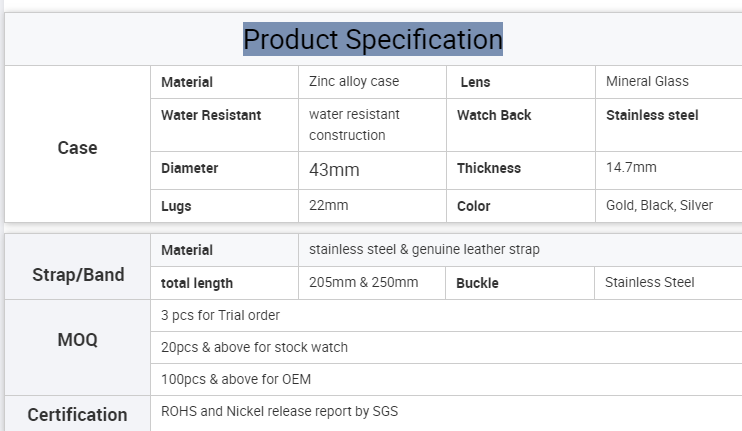This screenshot has height=431, width=742.
Task: Select the 43mm diameter value
Action: [334, 170]
